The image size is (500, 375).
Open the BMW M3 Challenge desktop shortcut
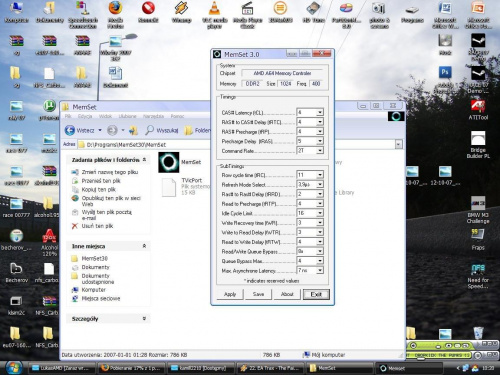pyautogui.click(x=478, y=210)
